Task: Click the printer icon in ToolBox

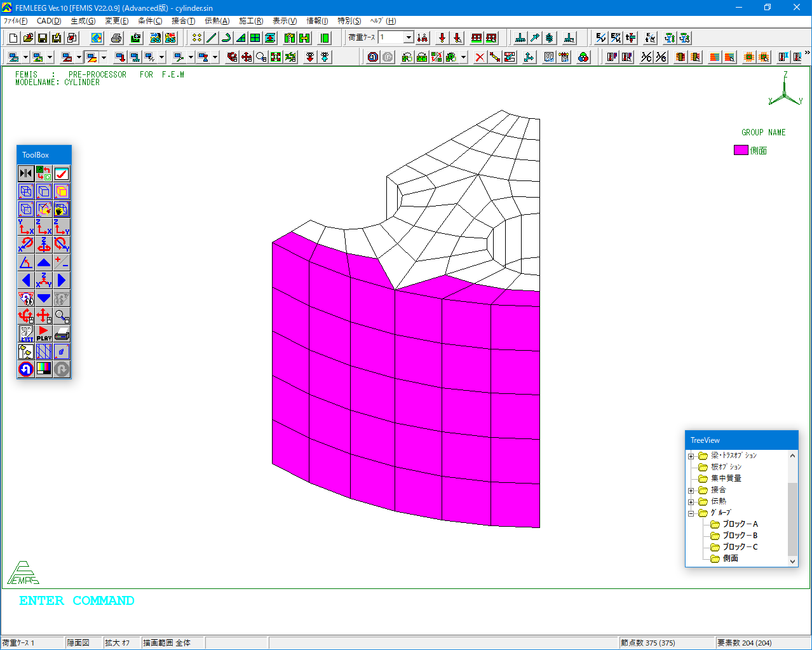Action: pos(62,334)
